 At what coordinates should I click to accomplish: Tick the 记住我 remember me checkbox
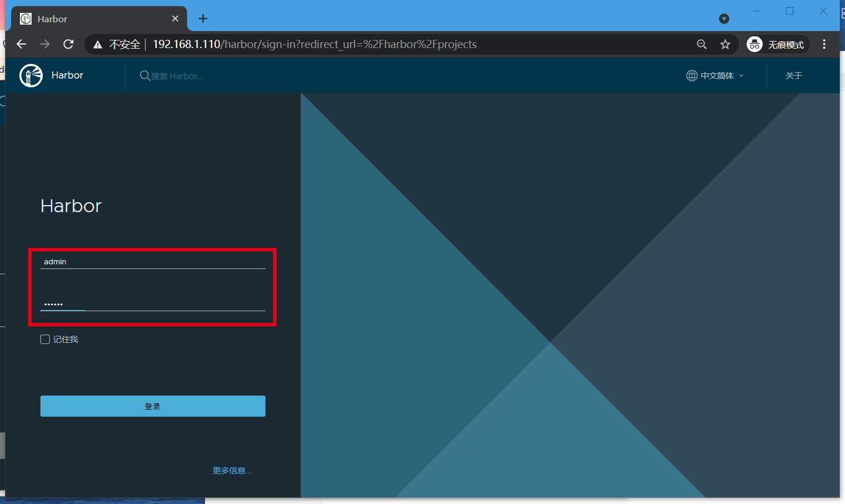click(45, 339)
